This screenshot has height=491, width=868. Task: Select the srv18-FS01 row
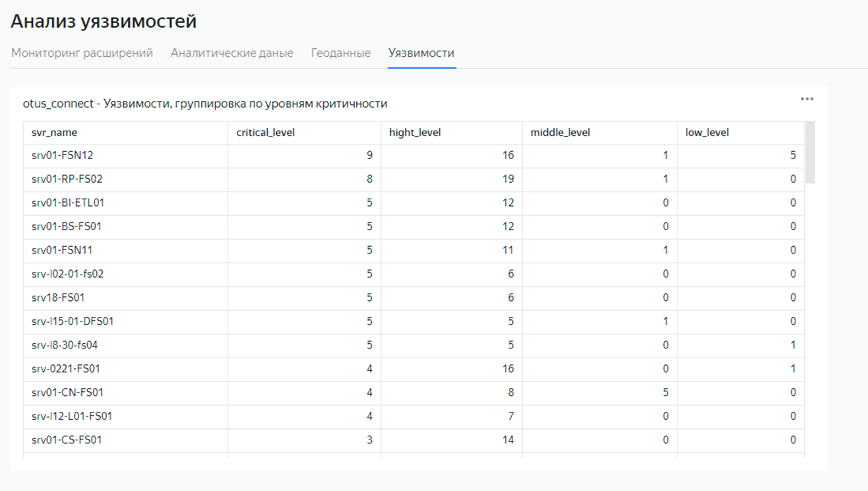(57, 298)
